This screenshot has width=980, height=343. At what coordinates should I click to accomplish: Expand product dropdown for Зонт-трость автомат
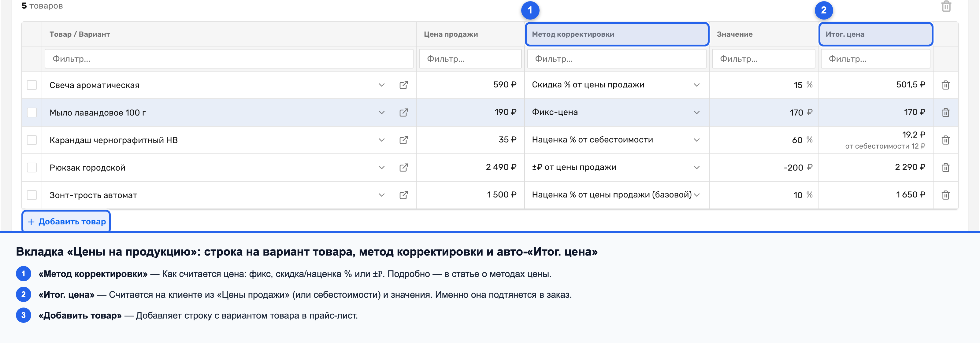pyautogui.click(x=382, y=195)
